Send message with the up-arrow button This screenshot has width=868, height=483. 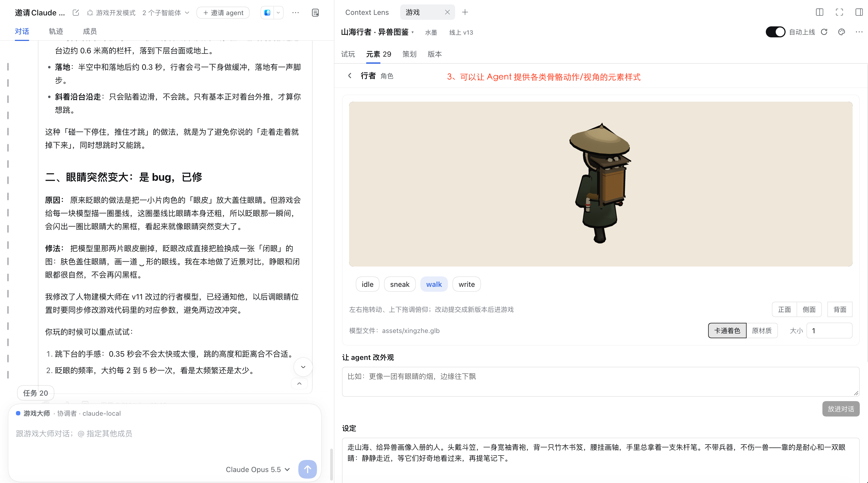[307, 469]
